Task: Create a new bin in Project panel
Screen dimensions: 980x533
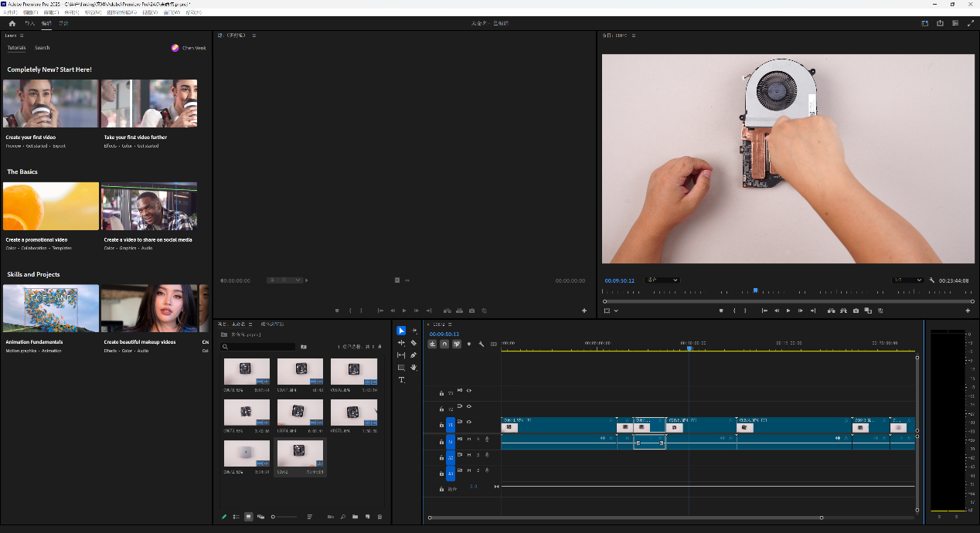Action: [355, 517]
